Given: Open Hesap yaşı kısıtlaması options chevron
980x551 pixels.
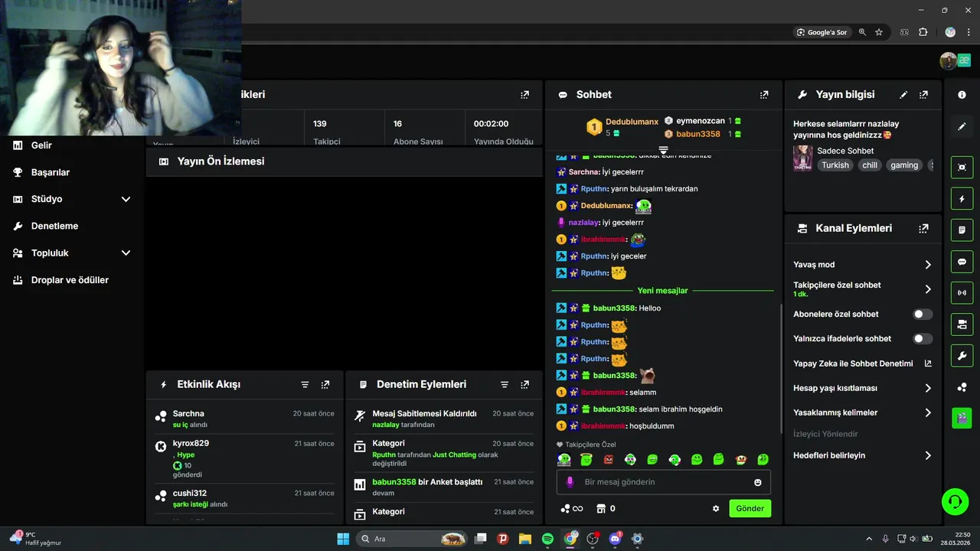Looking at the screenshot, I should click(x=928, y=388).
